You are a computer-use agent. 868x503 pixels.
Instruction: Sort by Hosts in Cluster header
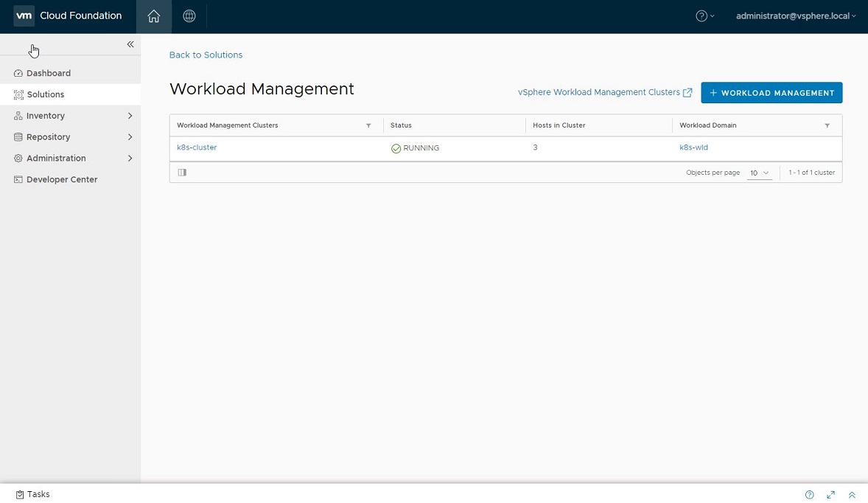click(x=559, y=125)
